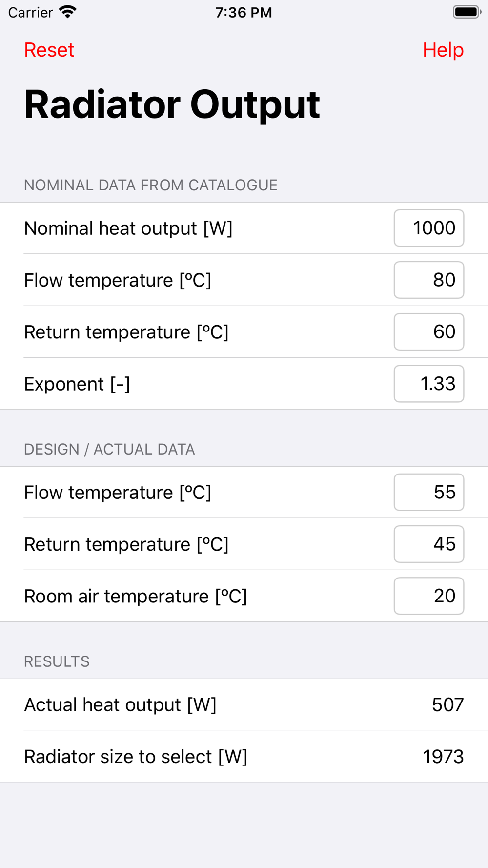The width and height of the screenshot is (488, 868).
Task: Tap the Radiator Output title
Action: (x=172, y=104)
